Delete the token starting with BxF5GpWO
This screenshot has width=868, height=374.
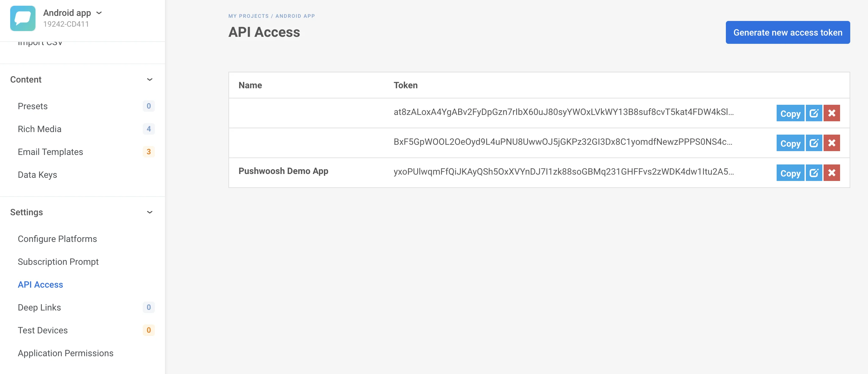click(831, 143)
